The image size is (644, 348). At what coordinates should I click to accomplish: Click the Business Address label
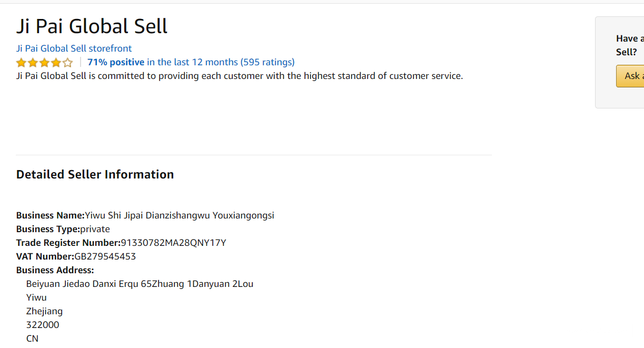[x=55, y=270]
